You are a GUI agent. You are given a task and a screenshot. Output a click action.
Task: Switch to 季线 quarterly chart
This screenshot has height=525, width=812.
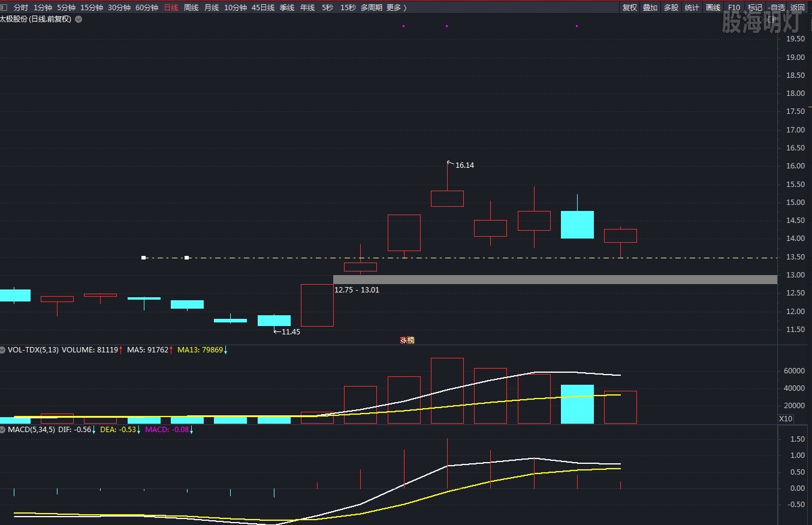click(x=287, y=8)
